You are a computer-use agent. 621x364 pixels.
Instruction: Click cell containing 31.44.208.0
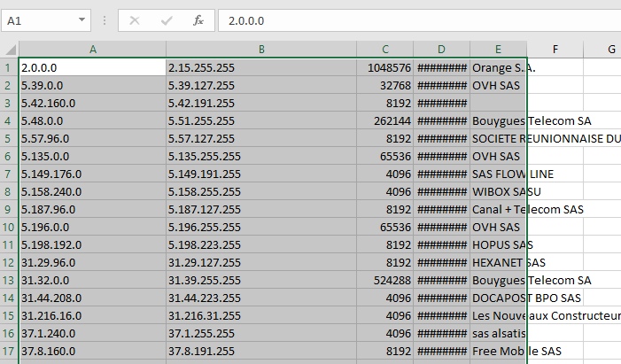click(93, 298)
